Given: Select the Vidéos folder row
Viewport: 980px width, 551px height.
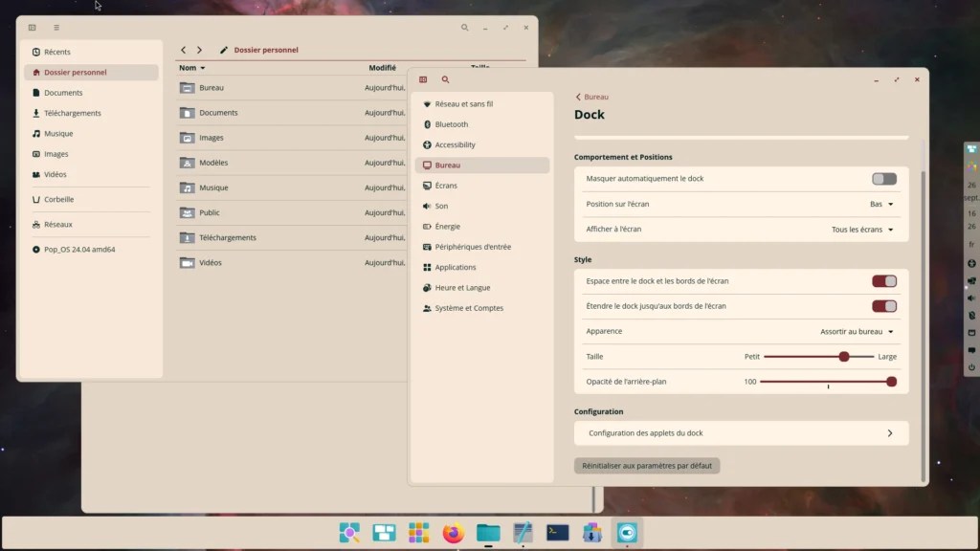Looking at the screenshot, I should 293,262.
